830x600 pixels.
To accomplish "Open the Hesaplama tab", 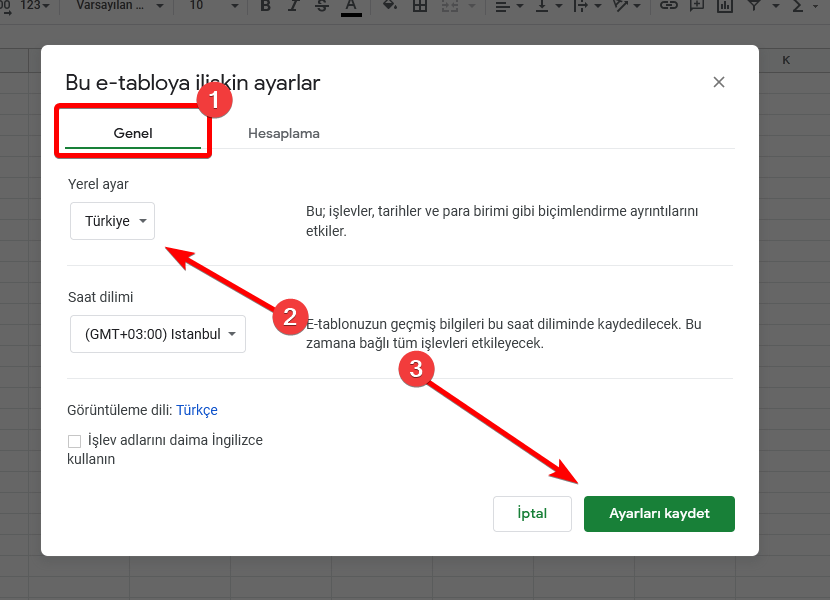I will [284, 133].
